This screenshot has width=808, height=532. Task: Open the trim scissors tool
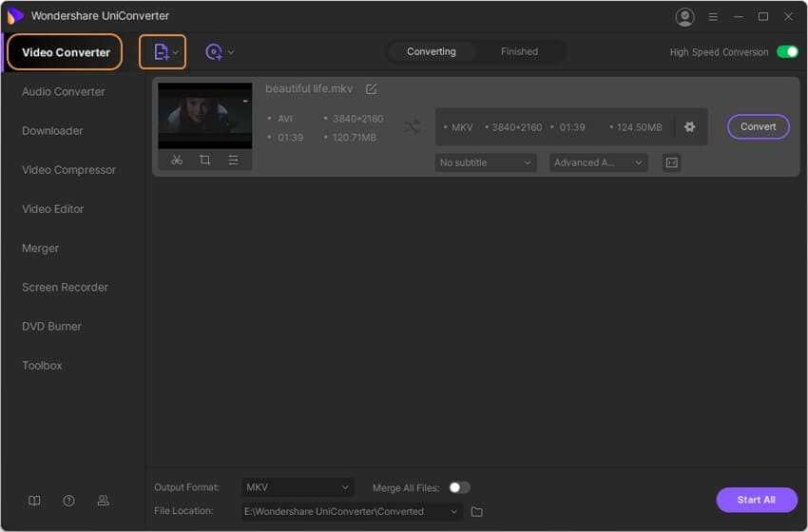tap(177, 161)
